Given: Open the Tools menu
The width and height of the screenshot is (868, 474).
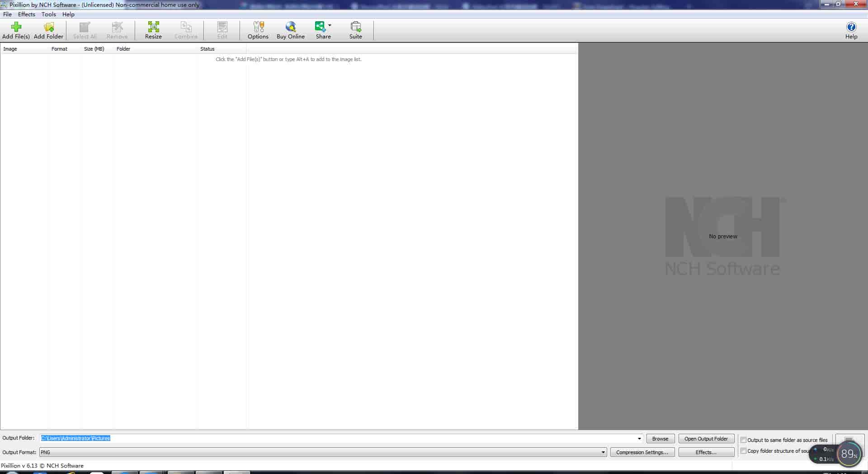Looking at the screenshot, I should tap(49, 14).
